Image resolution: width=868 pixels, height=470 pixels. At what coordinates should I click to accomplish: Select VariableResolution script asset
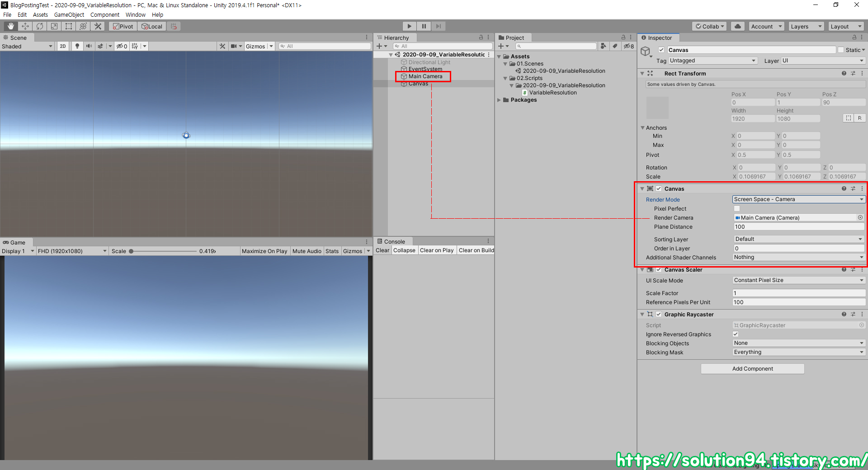click(552, 93)
